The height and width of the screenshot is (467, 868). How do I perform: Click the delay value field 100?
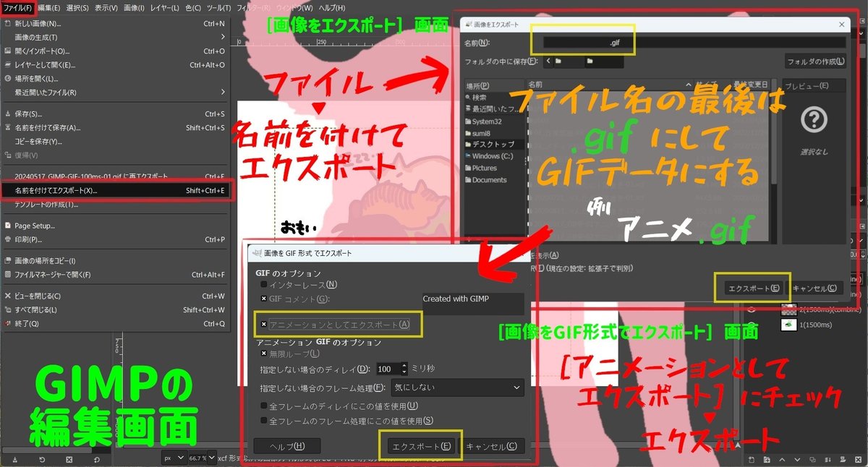388,369
